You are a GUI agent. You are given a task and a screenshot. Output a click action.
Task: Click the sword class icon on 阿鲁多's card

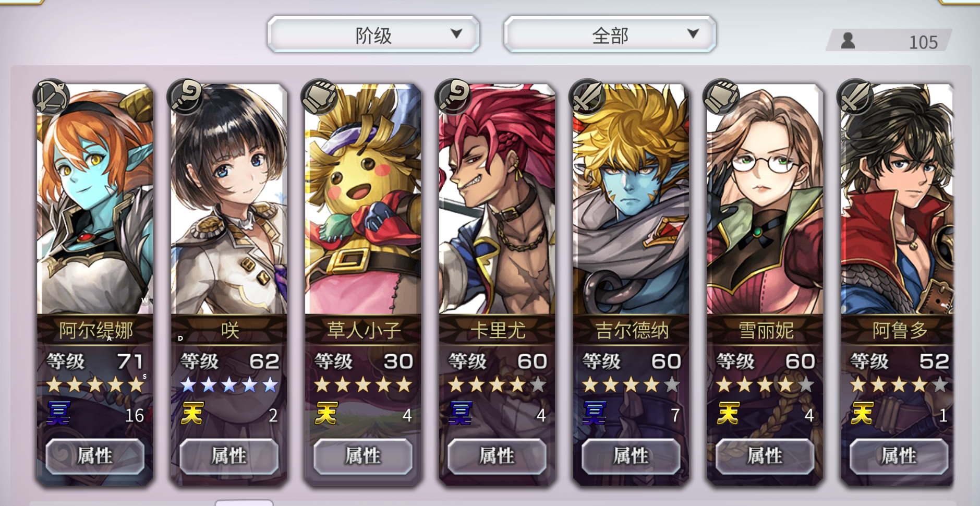point(855,97)
